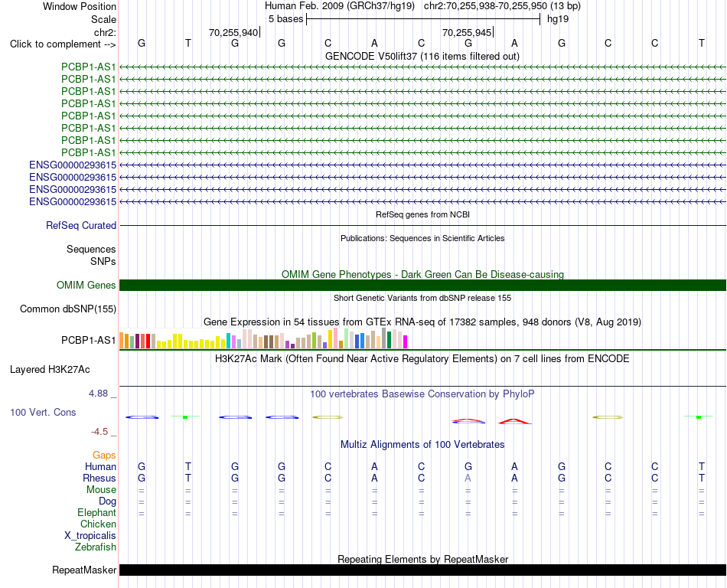Click the Layered H3K27Ac track label
Viewport: 727px width, 588px height.
tap(50, 370)
